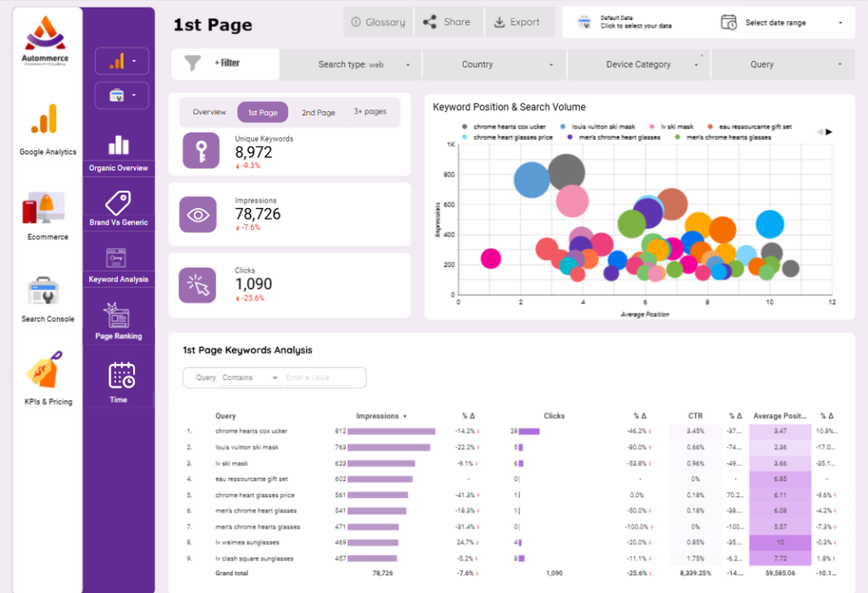
Task: Click the Share button
Action: click(x=448, y=22)
